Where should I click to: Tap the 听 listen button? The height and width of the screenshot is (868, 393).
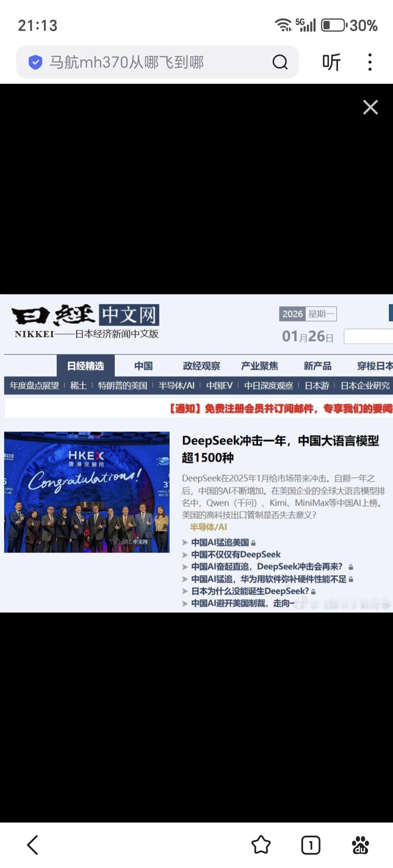pyautogui.click(x=331, y=62)
